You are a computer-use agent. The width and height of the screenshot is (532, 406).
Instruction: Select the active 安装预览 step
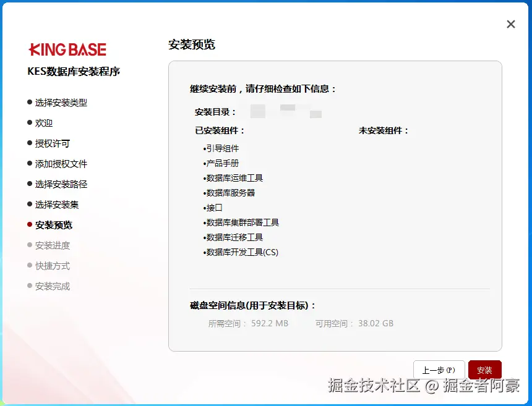tap(54, 225)
